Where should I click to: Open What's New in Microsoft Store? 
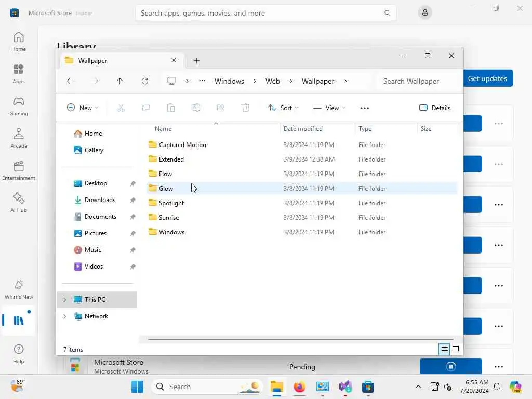coord(18,289)
